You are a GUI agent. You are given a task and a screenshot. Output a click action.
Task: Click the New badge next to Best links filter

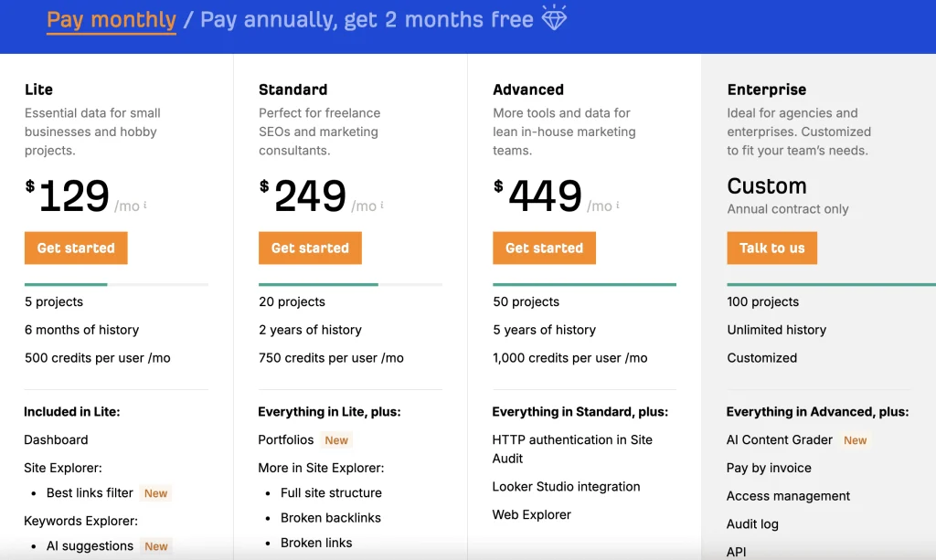pos(155,493)
